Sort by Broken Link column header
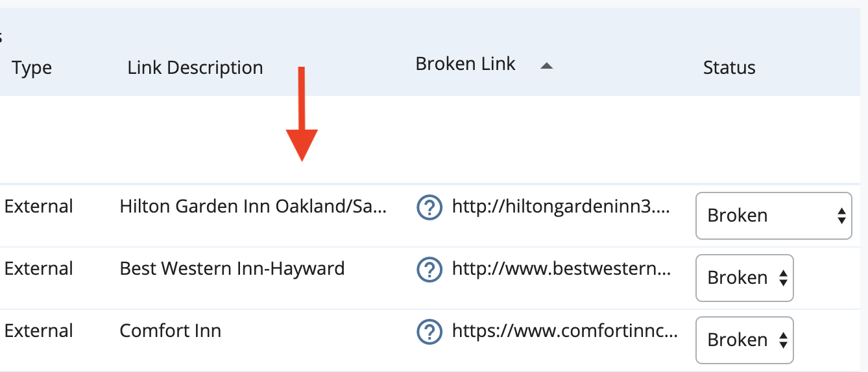The image size is (868, 372). coord(465,64)
